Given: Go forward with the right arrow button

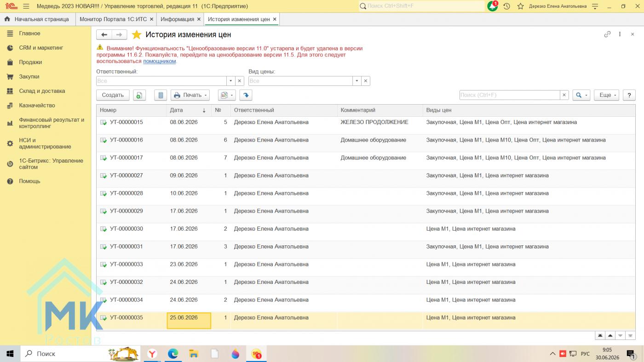Looking at the screenshot, I should point(120,35).
